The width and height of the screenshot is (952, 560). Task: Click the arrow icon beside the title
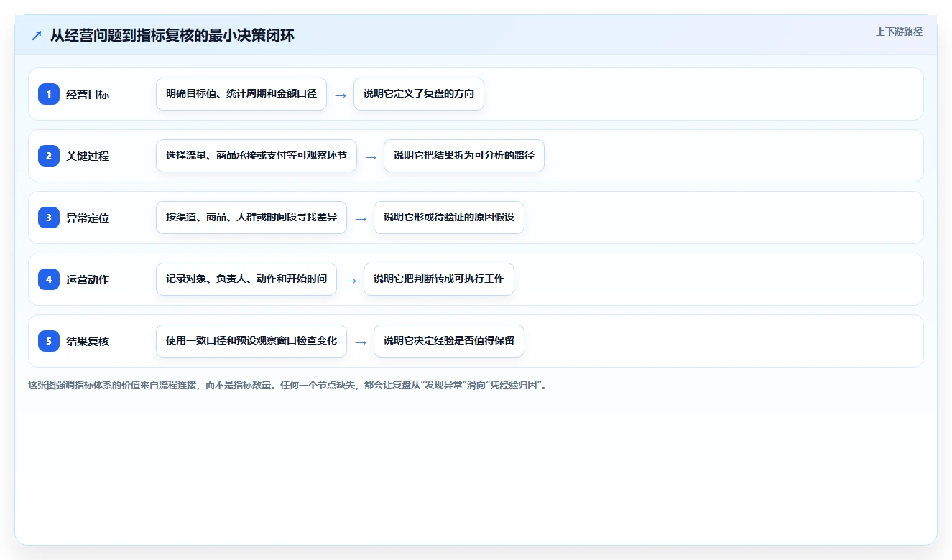click(37, 36)
